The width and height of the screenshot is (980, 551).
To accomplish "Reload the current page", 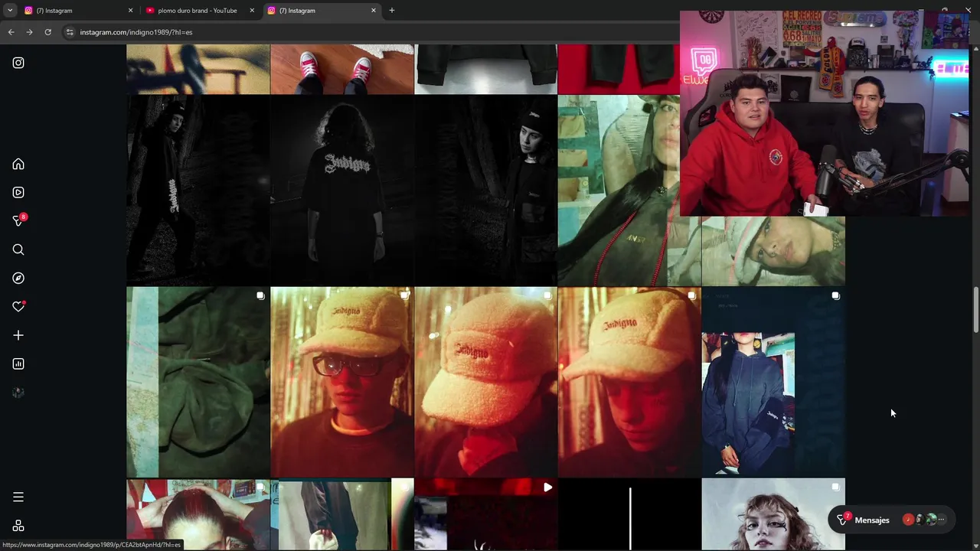I will coord(47,32).
